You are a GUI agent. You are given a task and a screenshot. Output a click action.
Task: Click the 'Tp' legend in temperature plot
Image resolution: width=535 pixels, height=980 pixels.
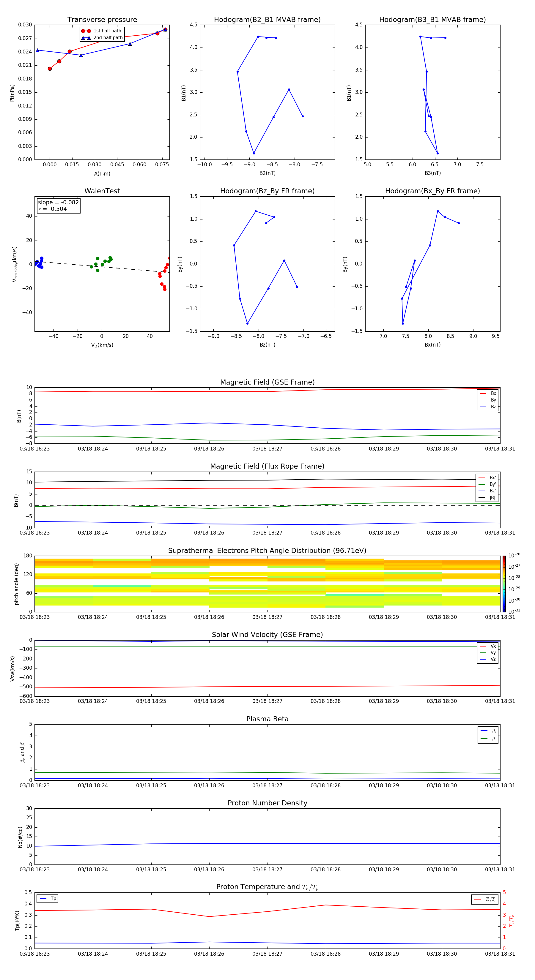[x=48, y=899]
